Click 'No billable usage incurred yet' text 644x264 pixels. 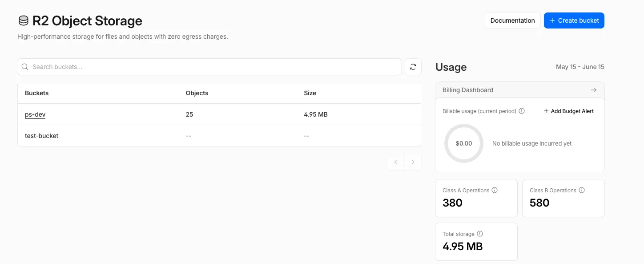click(x=532, y=143)
